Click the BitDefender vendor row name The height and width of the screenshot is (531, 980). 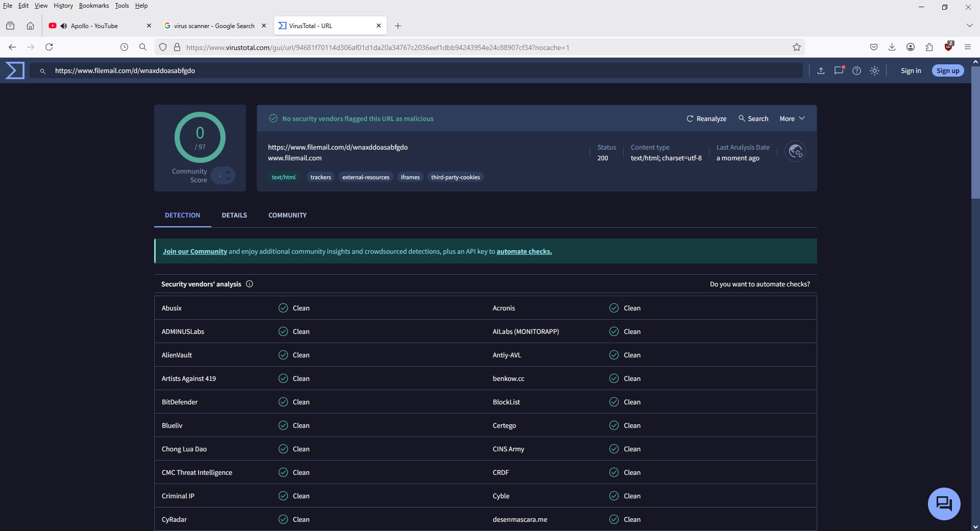[180, 402]
